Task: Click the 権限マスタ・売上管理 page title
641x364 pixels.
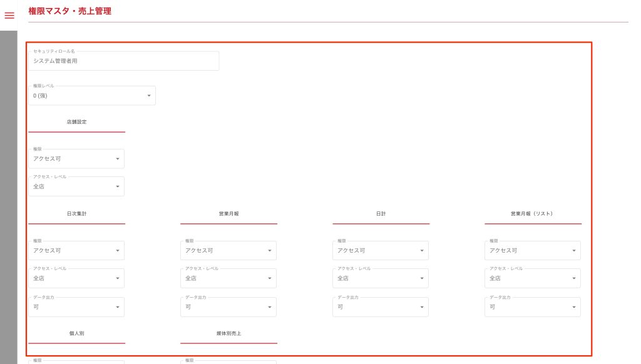Action: (70, 11)
